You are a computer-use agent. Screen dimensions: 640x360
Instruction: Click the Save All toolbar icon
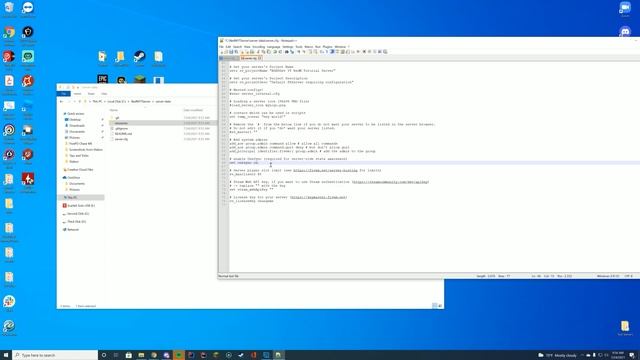[236, 52]
